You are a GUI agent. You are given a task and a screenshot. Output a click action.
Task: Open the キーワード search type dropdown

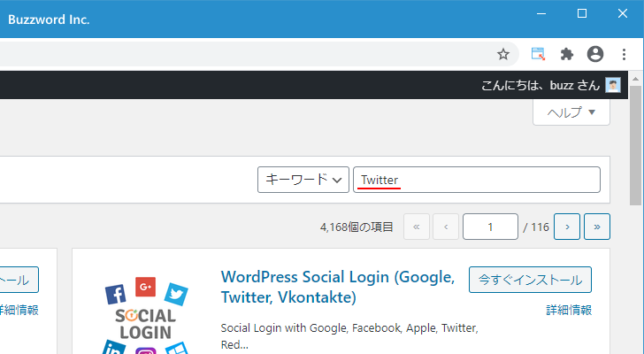coord(303,180)
